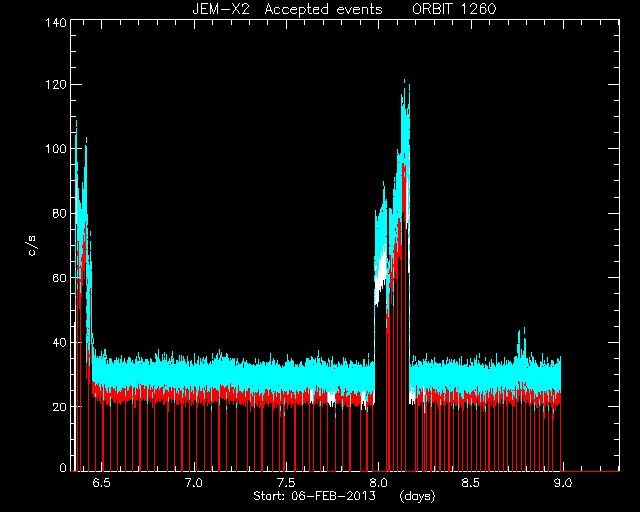Click the 140 tick label on y-axis

pyautogui.click(x=56, y=23)
